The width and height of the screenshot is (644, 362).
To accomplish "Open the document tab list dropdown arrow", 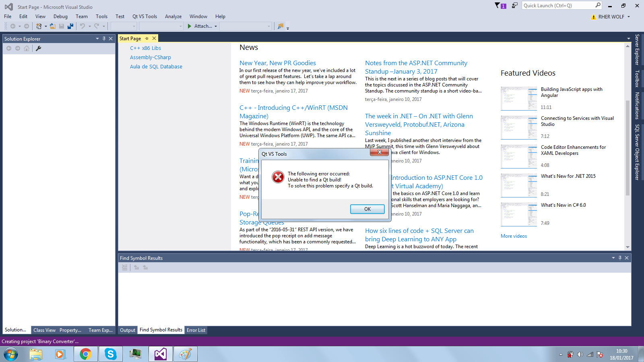I will click(629, 39).
